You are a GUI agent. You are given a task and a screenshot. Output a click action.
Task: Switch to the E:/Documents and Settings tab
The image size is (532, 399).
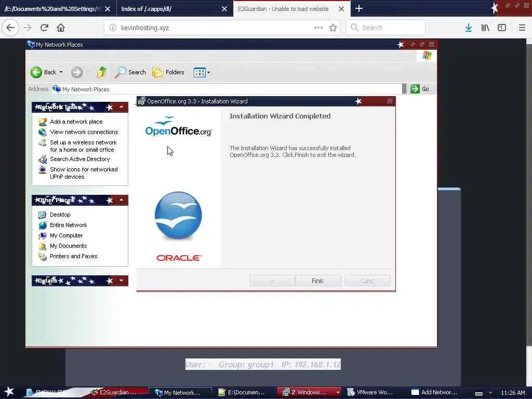(52, 9)
